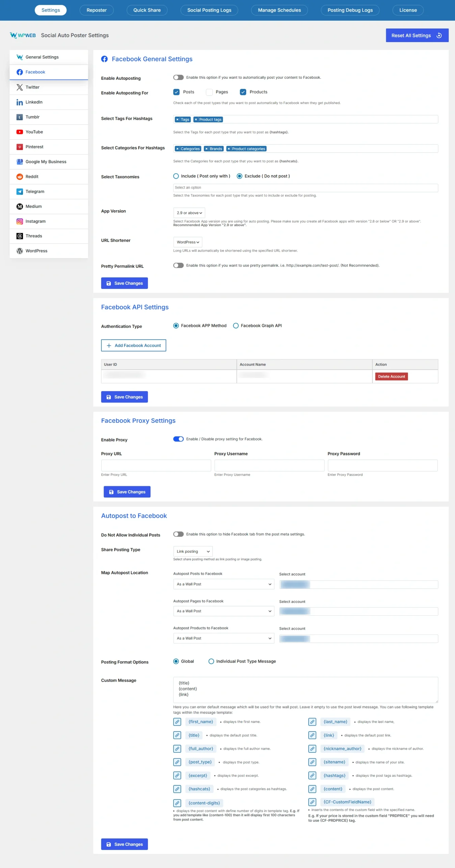
Task: Open Autopost Pages to Facebook dropdown
Action: click(224, 611)
